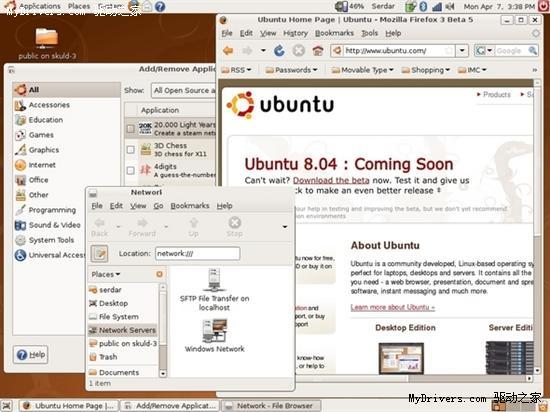Click Help button in Add/Remove window
Screen dimensions: 550x412
tap(31, 354)
